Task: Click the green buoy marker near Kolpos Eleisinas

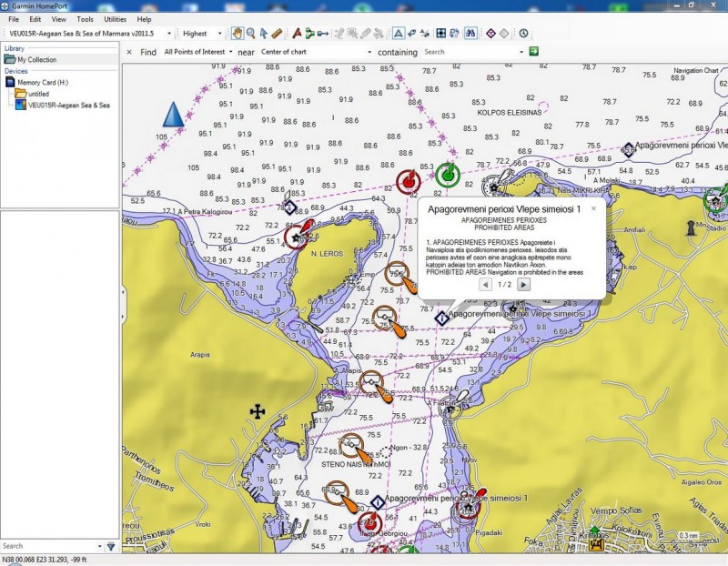Action: click(x=448, y=176)
